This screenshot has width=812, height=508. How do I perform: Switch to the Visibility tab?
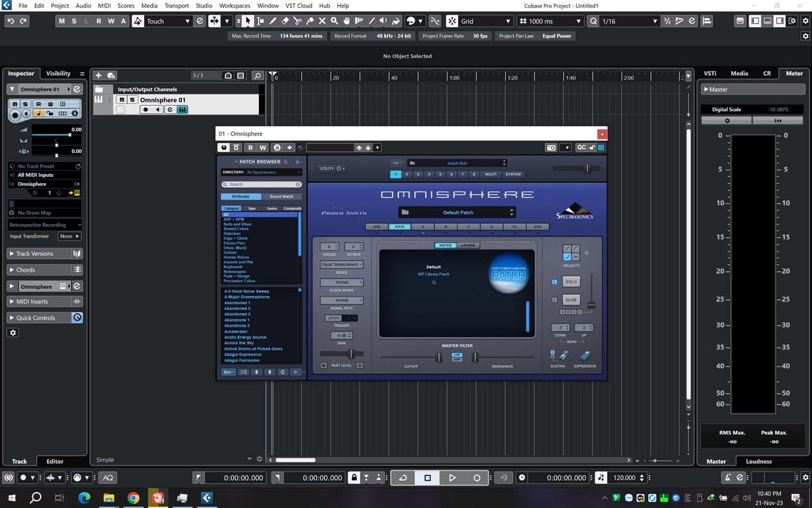click(x=58, y=73)
